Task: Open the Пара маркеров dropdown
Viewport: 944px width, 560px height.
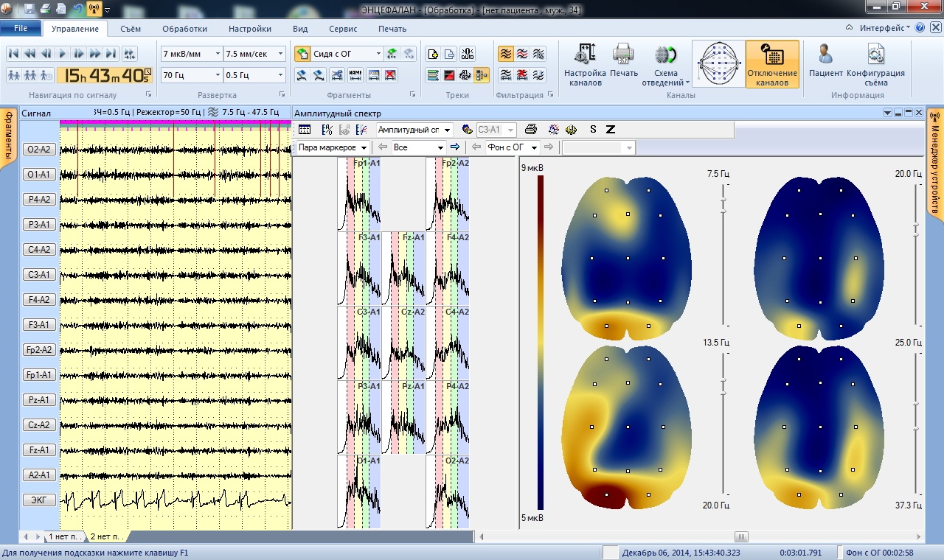Action: pos(333,147)
